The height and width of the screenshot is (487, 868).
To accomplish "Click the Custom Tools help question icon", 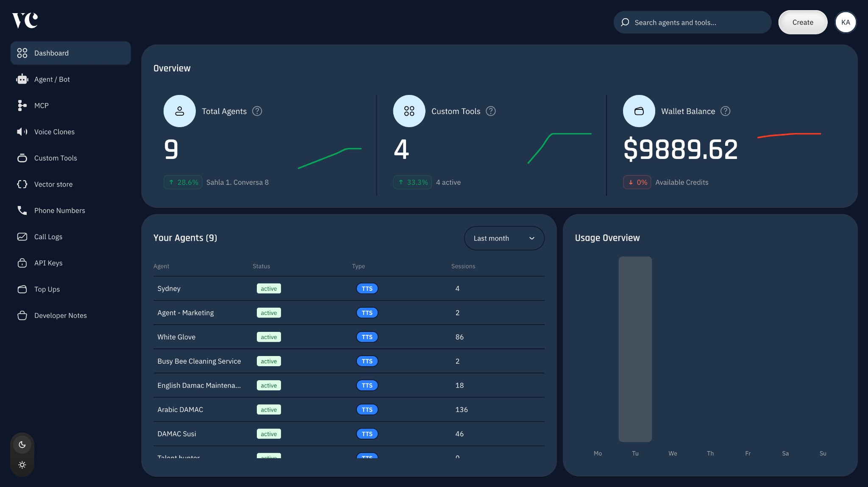I will (x=490, y=111).
